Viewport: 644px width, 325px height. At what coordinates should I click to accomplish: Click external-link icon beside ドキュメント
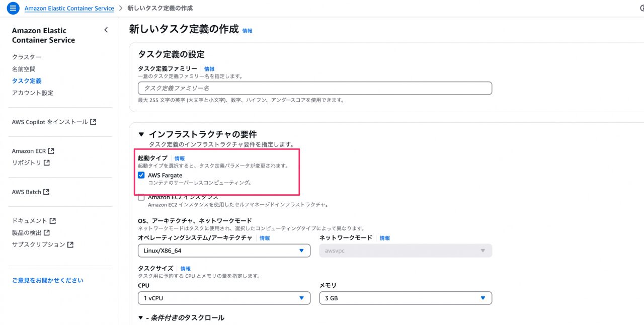coord(53,221)
